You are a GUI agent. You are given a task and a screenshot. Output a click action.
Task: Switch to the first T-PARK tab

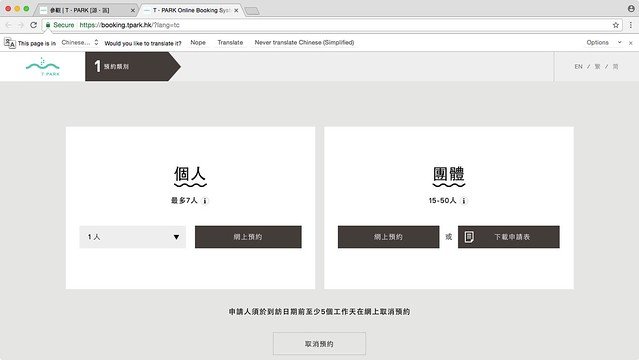click(x=87, y=10)
